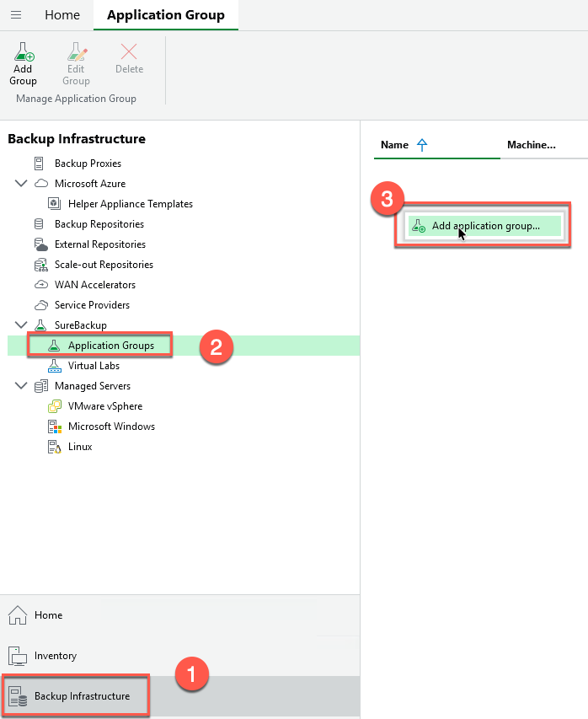Click the Edit Group ribbon icon

click(x=76, y=52)
